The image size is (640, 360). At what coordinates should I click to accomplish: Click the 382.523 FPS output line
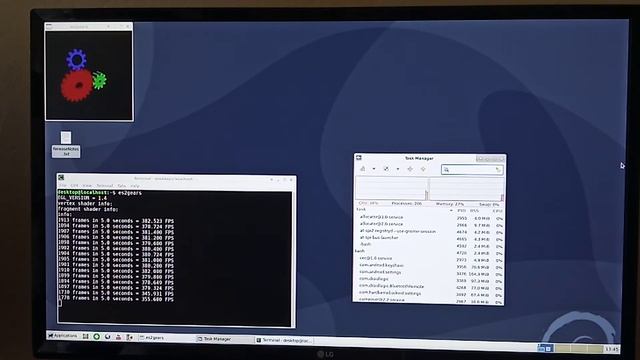116,221
